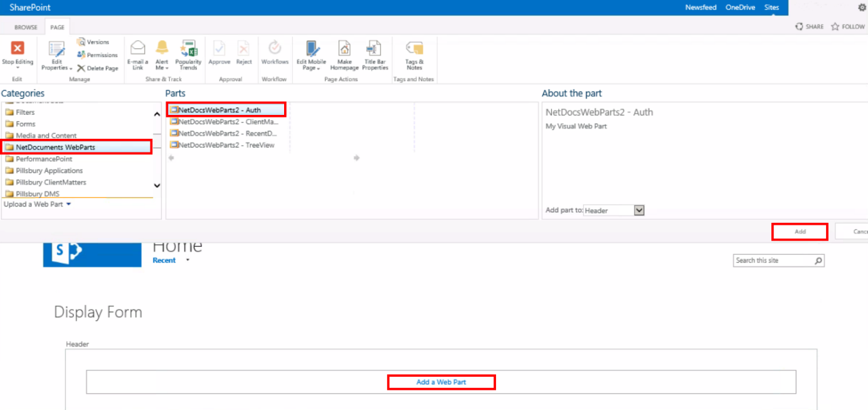This screenshot has height=410, width=868.
Task: Switch to the PAGE tab
Action: [57, 28]
